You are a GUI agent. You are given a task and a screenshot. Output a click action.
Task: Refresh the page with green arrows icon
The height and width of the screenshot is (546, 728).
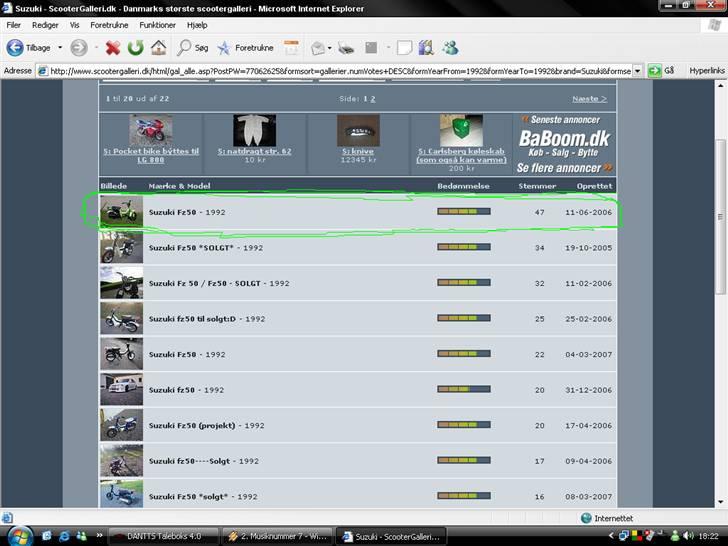tap(135, 47)
